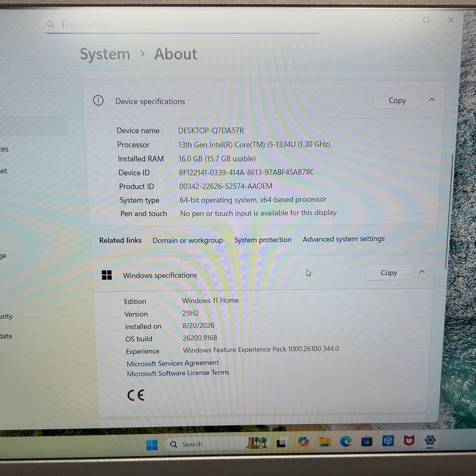Open the Start menu on the taskbar
Screen dimensions: 476x476
tap(152, 445)
